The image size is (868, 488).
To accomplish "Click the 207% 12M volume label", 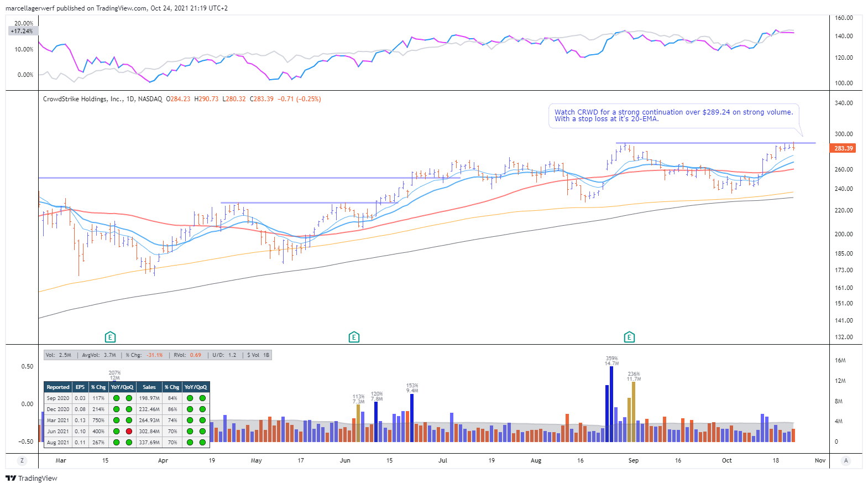I will (114, 375).
